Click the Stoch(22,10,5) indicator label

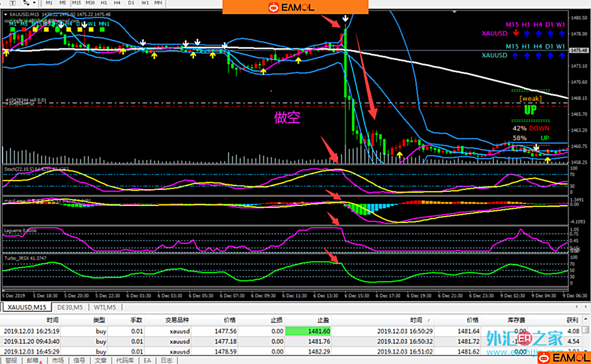tap(37, 169)
